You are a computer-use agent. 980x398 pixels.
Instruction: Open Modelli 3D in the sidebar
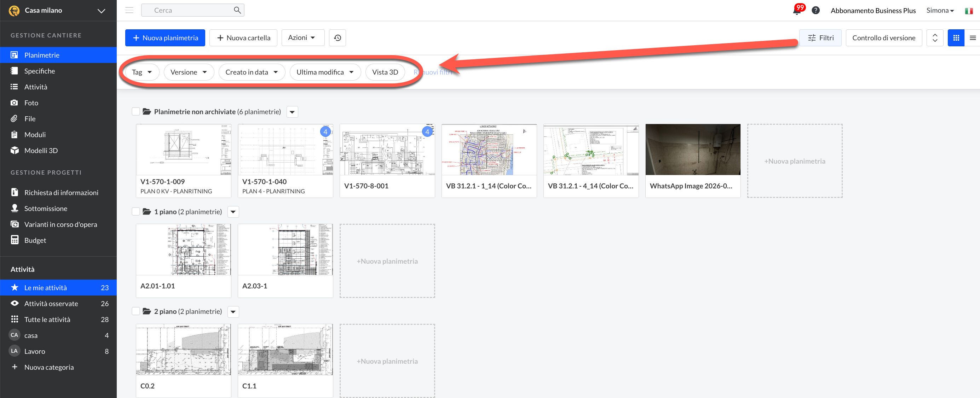(41, 151)
